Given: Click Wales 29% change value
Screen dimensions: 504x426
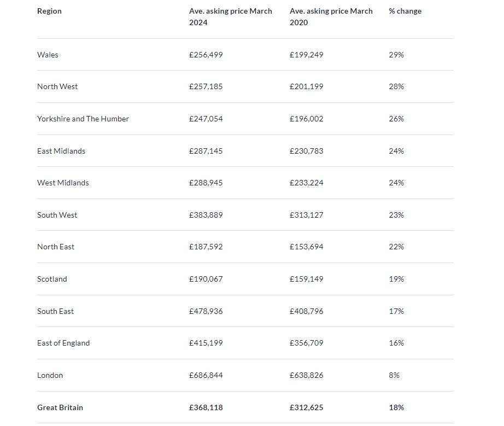Looking at the screenshot, I should [x=396, y=55].
